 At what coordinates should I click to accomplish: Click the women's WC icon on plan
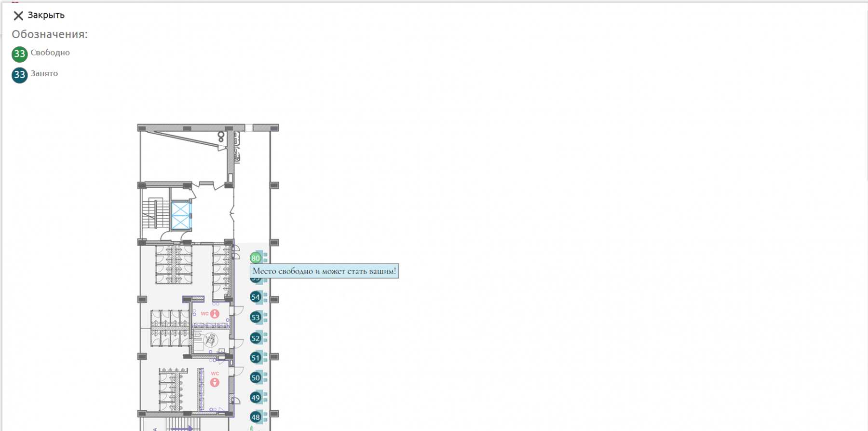[x=215, y=314]
